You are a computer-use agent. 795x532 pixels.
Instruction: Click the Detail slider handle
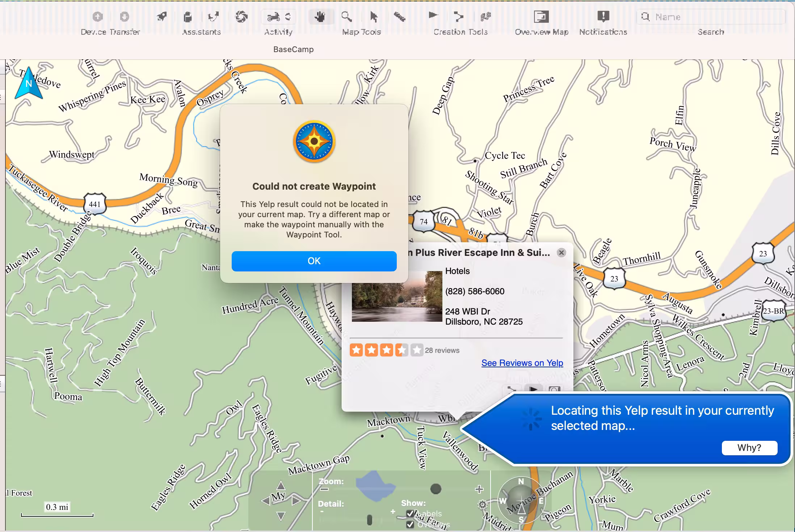click(x=369, y=520)
